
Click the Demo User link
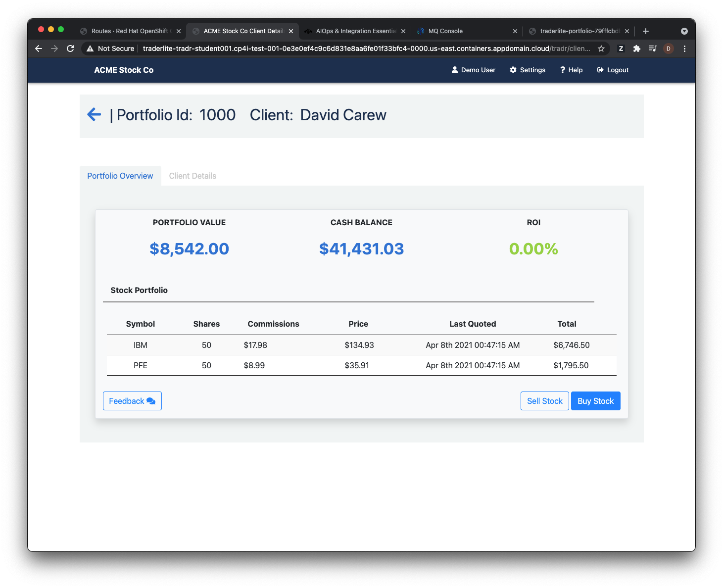[x=474, y=70]
